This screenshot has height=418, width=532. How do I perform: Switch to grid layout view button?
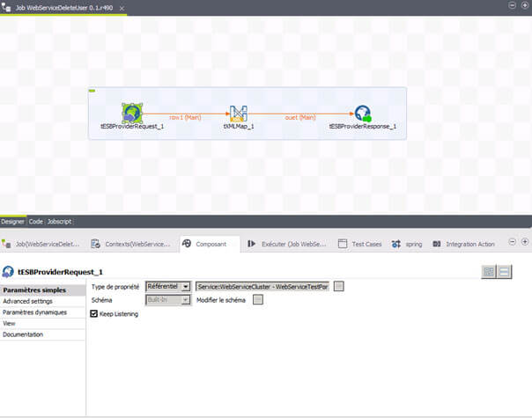(489, 272)
